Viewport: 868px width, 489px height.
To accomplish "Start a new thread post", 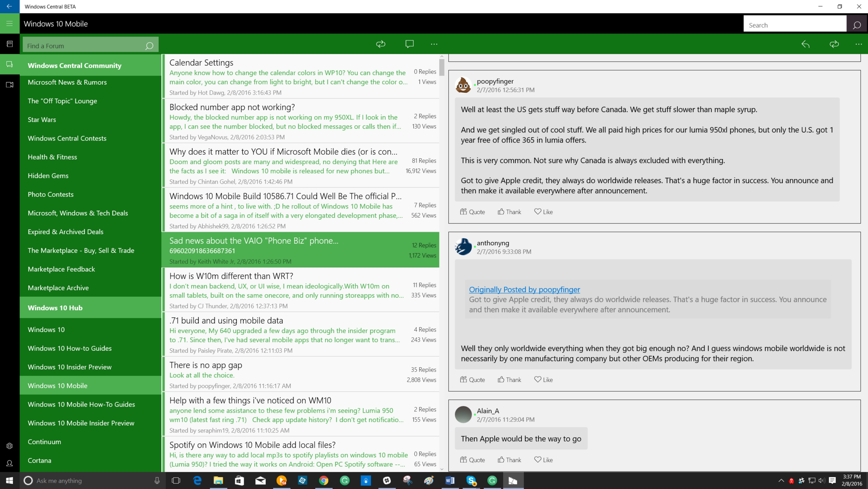I will (x=409, y=44).
